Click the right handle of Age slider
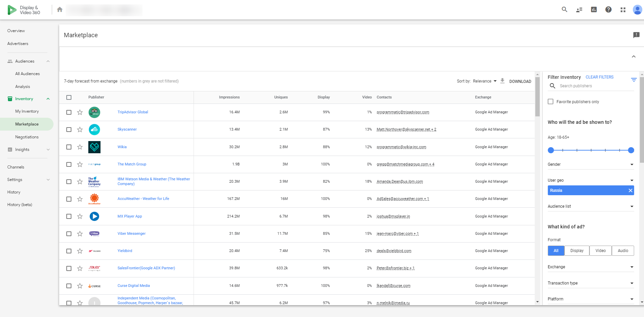The width and height of the screenshot is (644, 317). [x=631, y=150]
